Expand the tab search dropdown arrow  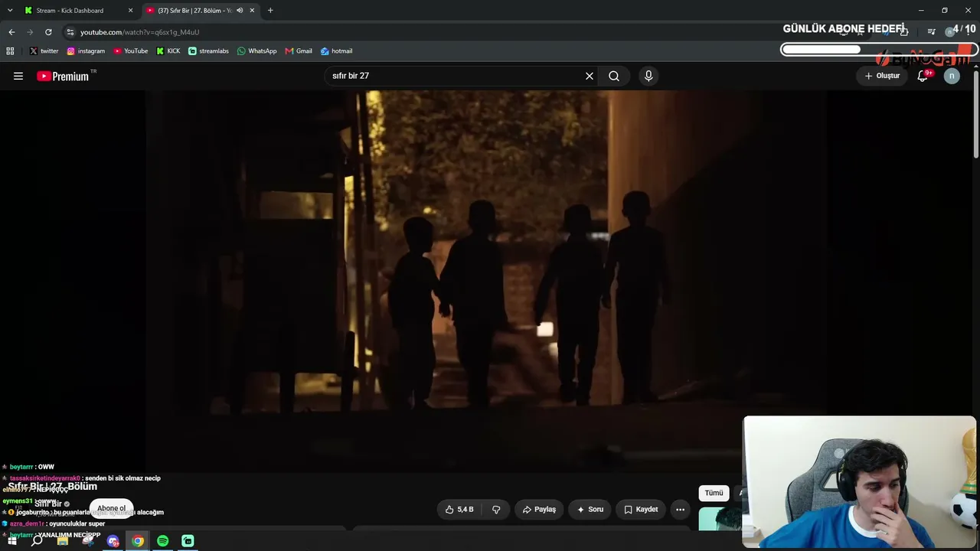point(10,11)
